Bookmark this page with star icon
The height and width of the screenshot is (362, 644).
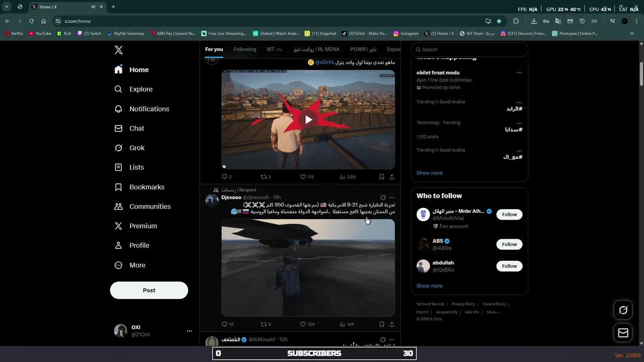pos(499,21)
